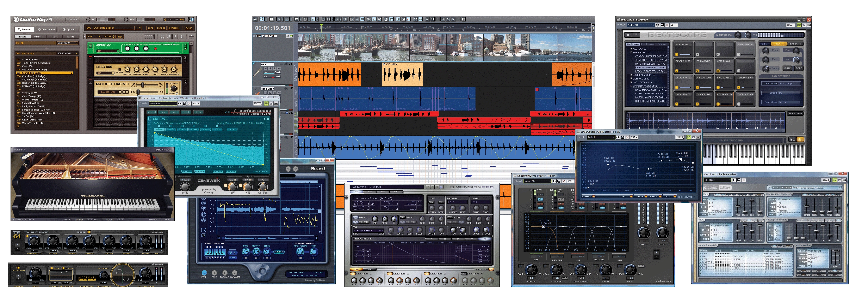The height and width of the screenshot is (302, 868).
Task: Click the Zoom magnifier tool in timeline toolbar
Action: pyautogui.click(x=337, y=19)
